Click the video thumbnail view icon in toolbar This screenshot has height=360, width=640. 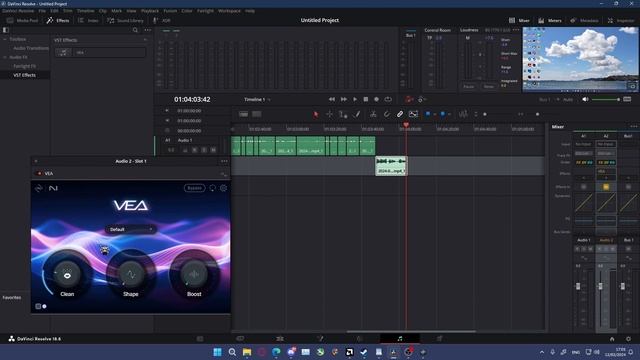[x=413, y=114]
